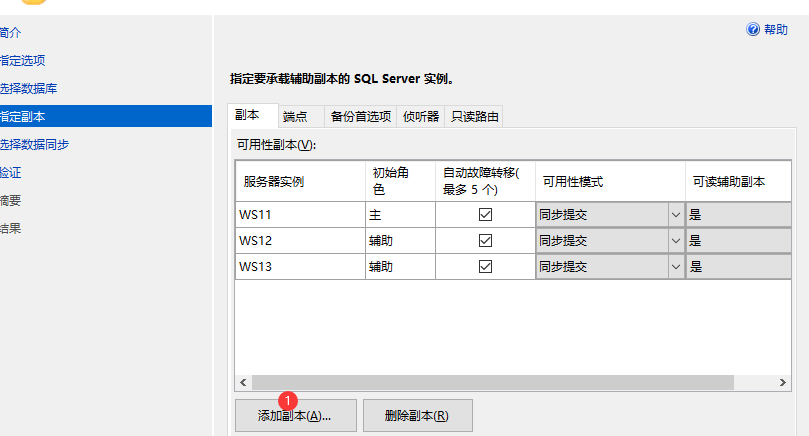Select 指定副本 step in sidebar
809x436 pixels.
(x=106, y=116)
